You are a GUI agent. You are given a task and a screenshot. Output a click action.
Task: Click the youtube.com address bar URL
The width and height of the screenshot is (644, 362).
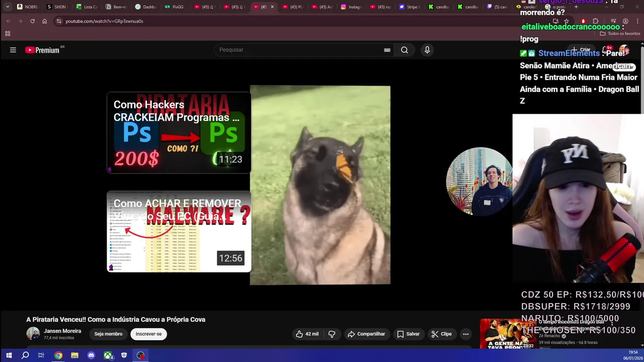(x=104, y=21)
